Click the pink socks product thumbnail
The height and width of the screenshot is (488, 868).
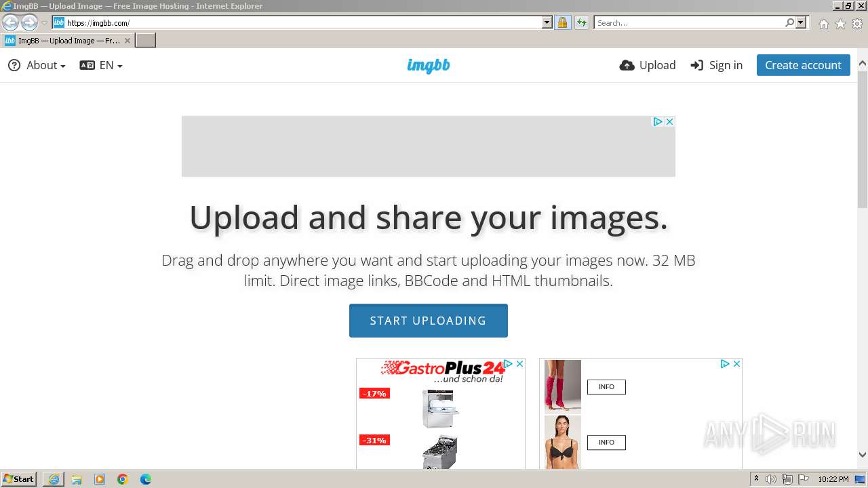click(563, 386)
